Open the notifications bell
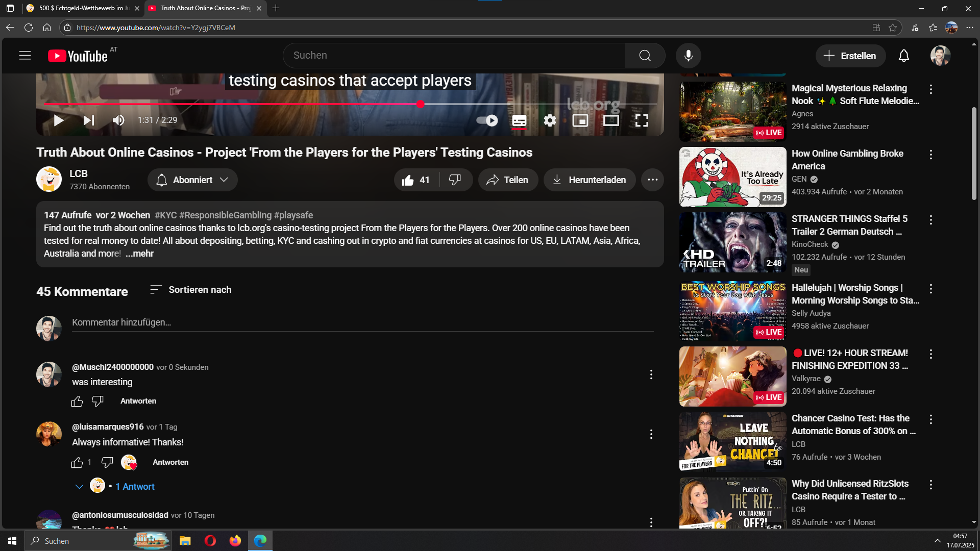Image resolution: width=980 pixels, height=551 pixels. 903,56
